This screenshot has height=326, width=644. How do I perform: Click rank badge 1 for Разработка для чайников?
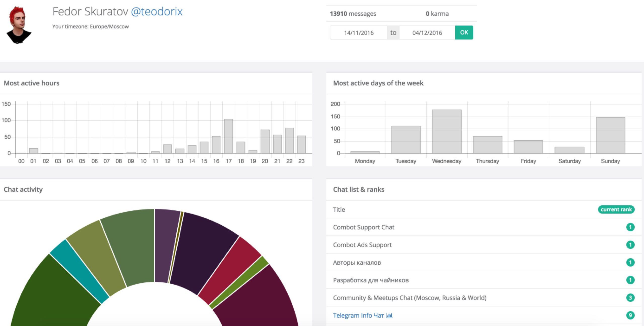coord(630,280)
